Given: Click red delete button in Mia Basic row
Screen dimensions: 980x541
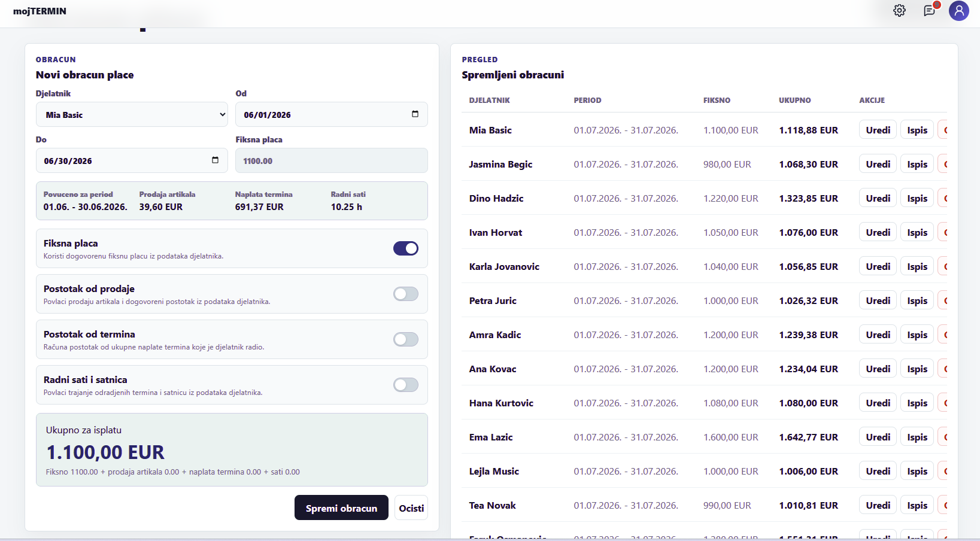Looking at the screenshot, I should [943, 130].
